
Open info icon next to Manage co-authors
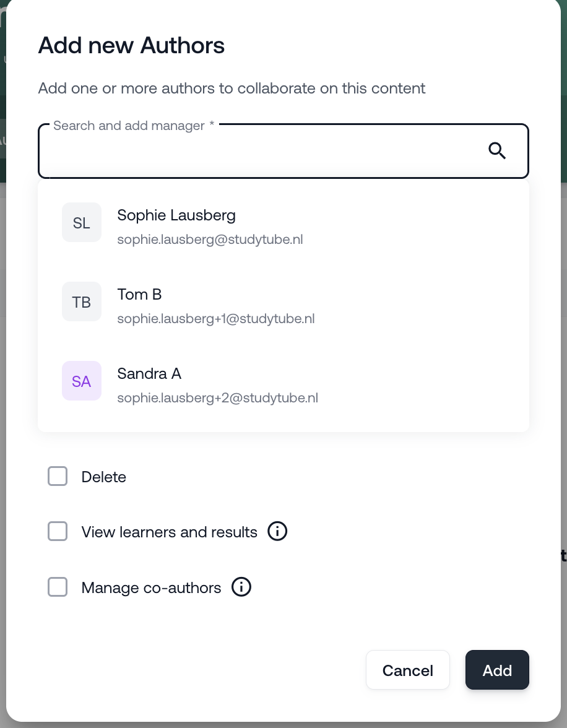(241, 587)
